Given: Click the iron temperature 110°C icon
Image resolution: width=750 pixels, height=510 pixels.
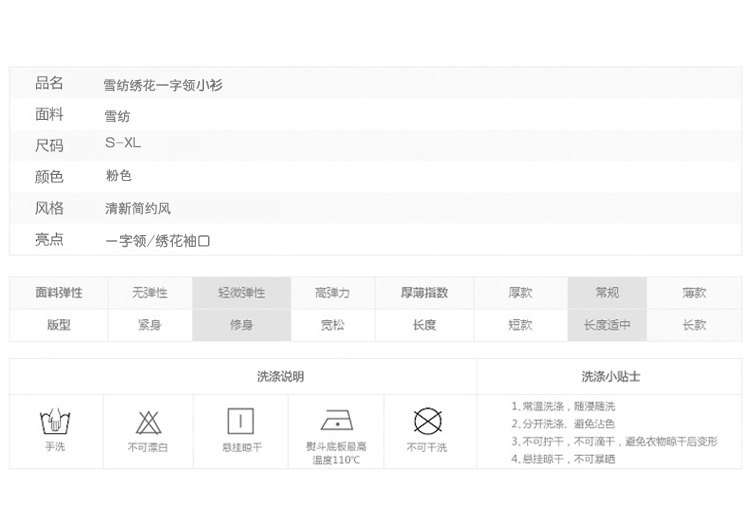Looking at the screenshot, I should click(x=335, y=419).
